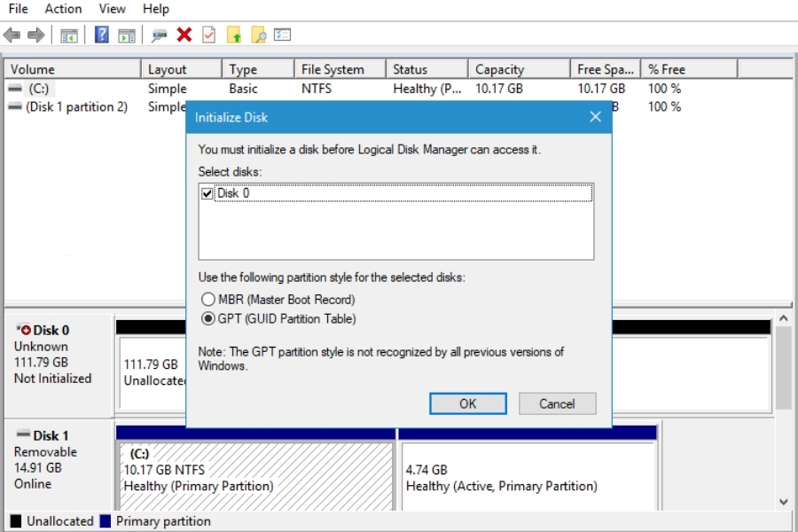798x532 pixels.
Task: Click the Show/Hide Console Tree icon
Action: click(68, 35)
